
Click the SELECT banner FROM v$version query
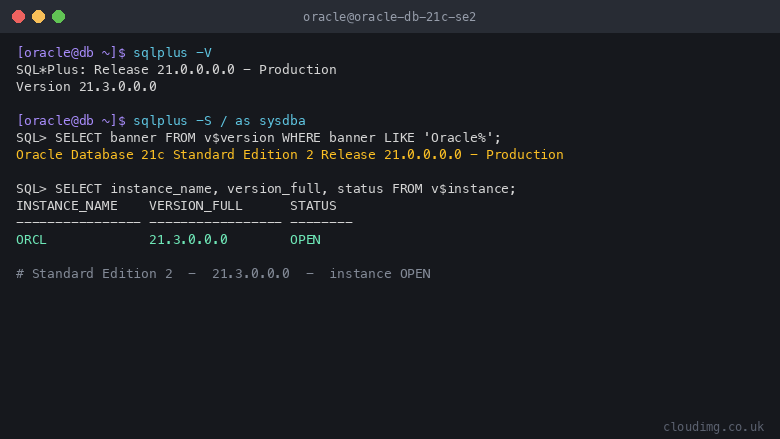(x=258, y=138)
